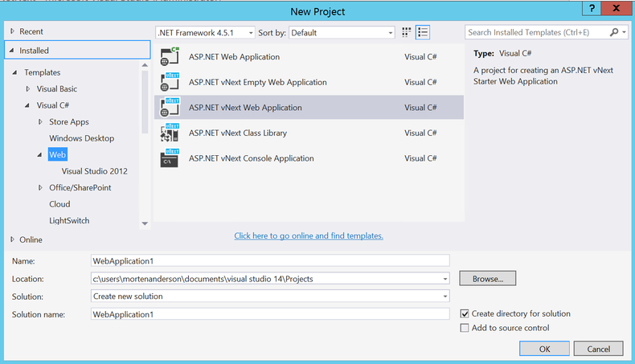Viewport: 635px width, 364px height.
Task: Open the Solution Create new solution dropdown
Action: click(445, 297)
